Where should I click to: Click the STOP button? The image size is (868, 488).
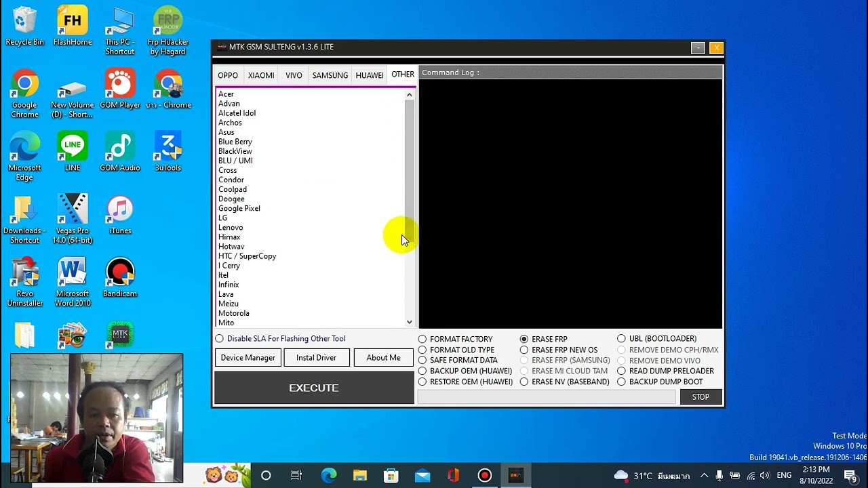[x=701, y=397]
